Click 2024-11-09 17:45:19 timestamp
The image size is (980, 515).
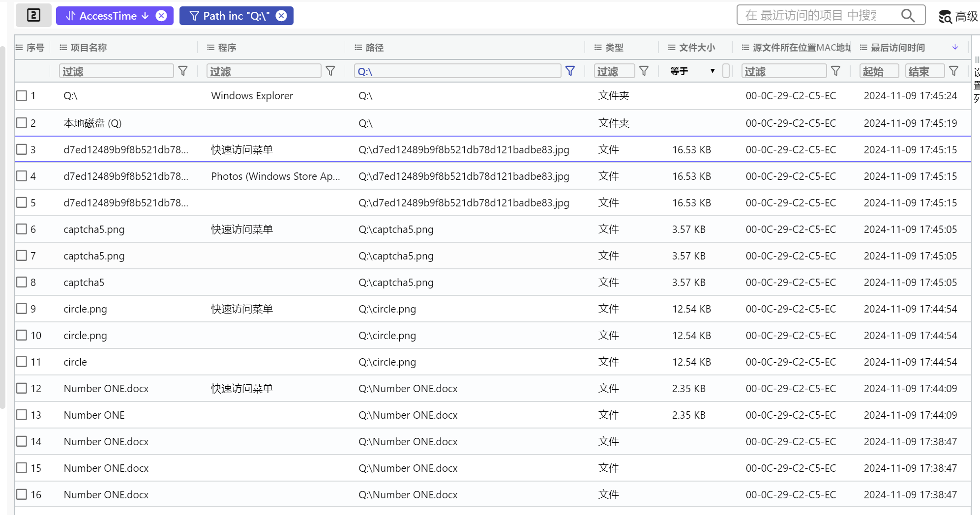(910, 123)
